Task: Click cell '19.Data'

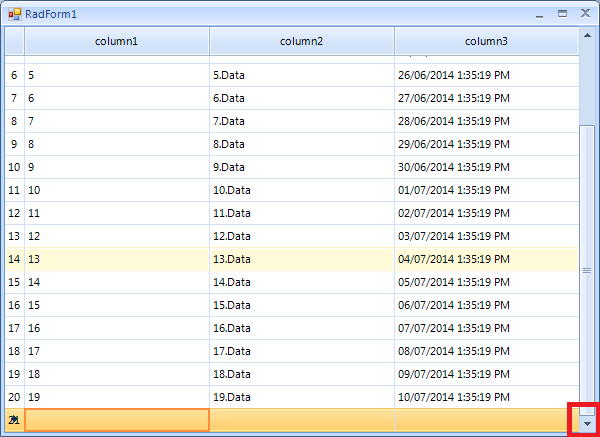Action: pos(302,397)
